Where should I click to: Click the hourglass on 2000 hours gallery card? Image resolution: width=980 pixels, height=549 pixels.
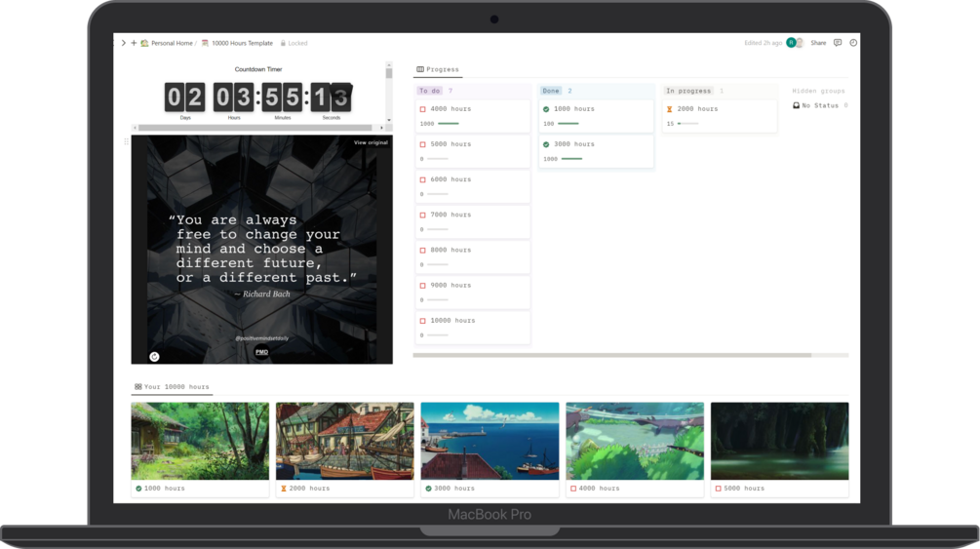pyautogui.click(x=283, y=489)
